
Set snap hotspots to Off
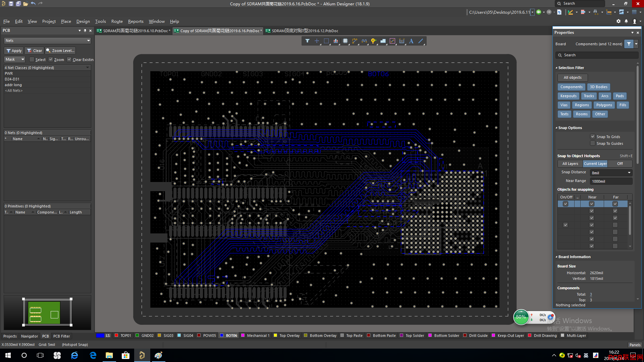click(x=620, y=164)
